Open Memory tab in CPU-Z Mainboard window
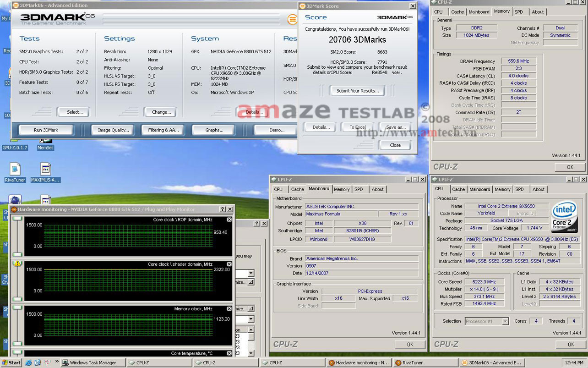 [x=342, y=189]
